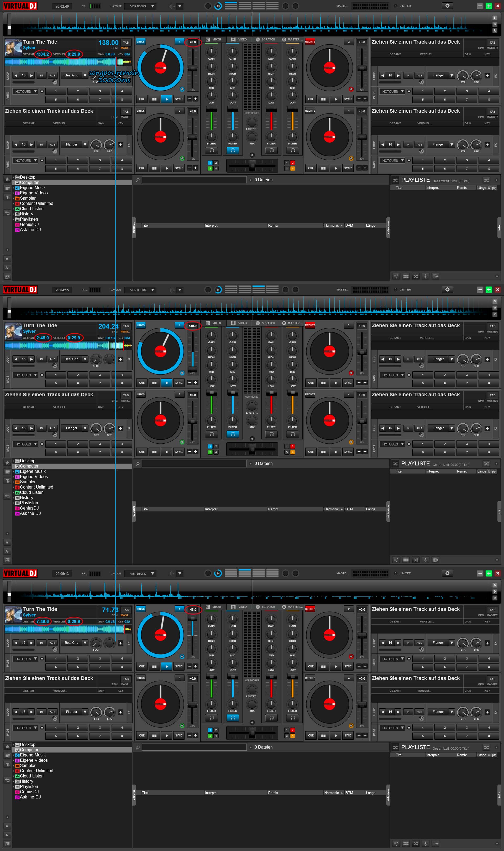Click 'R' waveform button in 20:05:13 window
The width and height of the screenshot is (504, 851).
pyautogui.click(x=495, y=598)
